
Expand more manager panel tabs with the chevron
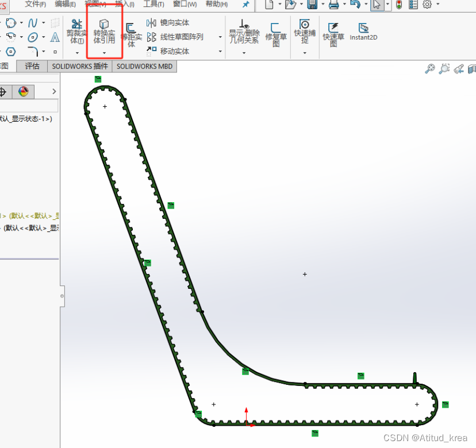pyautogui.click(x=55, y=91)
